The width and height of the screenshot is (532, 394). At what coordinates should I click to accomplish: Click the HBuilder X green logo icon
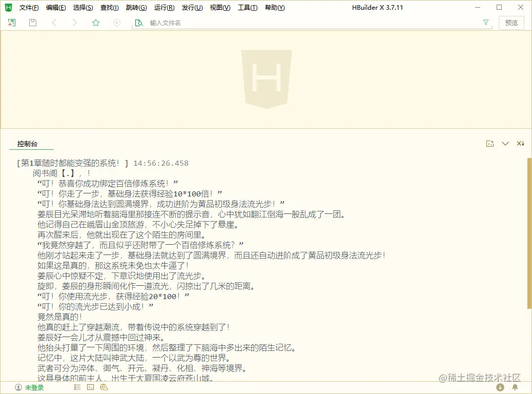pos(9,8)
